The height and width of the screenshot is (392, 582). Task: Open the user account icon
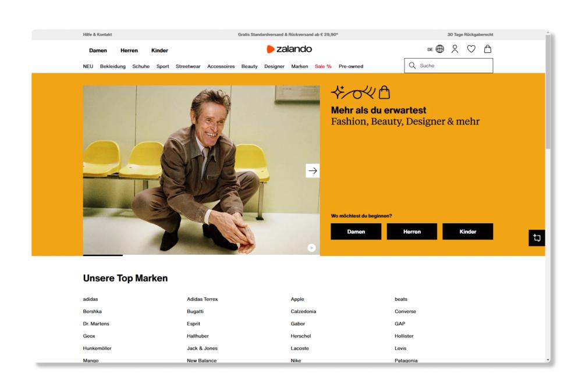click(455, 49)
